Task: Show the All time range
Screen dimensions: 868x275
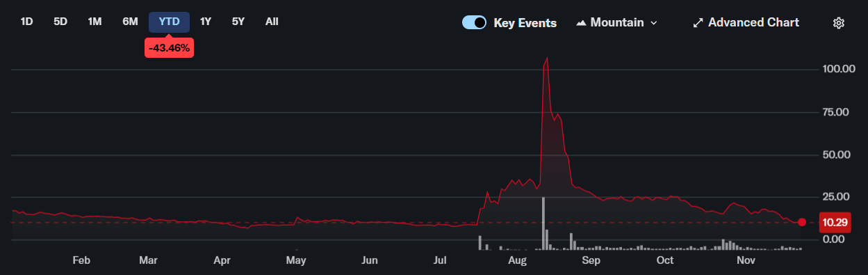Action: coord(272,22)
